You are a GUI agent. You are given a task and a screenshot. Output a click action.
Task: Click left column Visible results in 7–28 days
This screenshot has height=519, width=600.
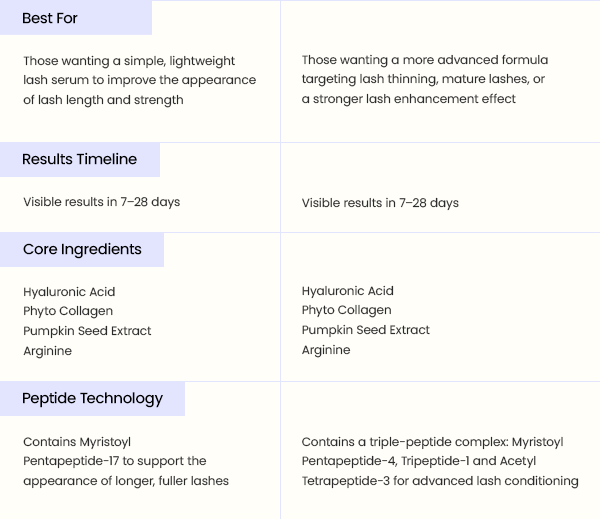[101, 202]
